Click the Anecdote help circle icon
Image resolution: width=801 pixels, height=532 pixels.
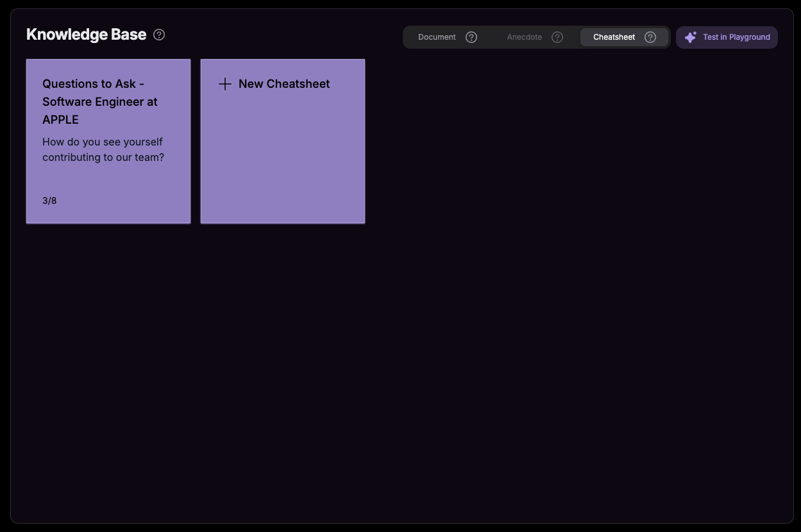point(557,37)
